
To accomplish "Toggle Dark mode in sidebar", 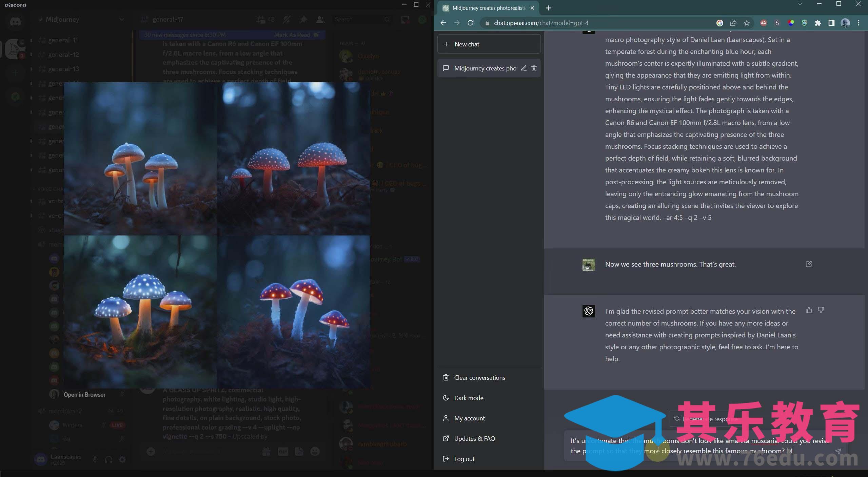I will pyautogui.click(x=469, y=398).
